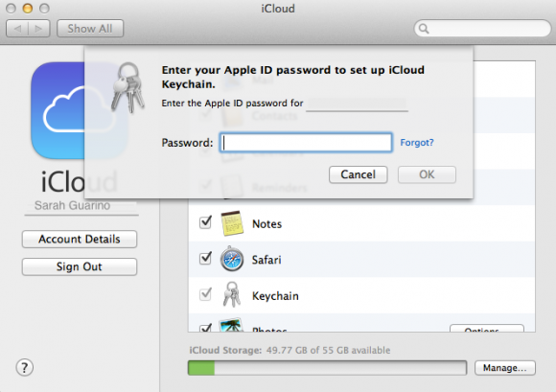Viewport: 556px width, 392px height.
Task: Toggle the Safari sync checkbox
Action: 206,259
